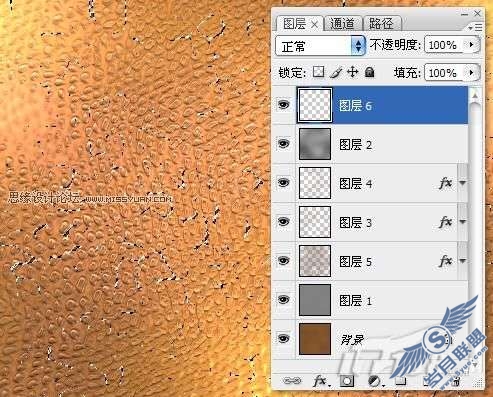Select the 背景 brown thumbnail
The height and width of the screenshot is (397, 493).
click(x=315, y=339)
